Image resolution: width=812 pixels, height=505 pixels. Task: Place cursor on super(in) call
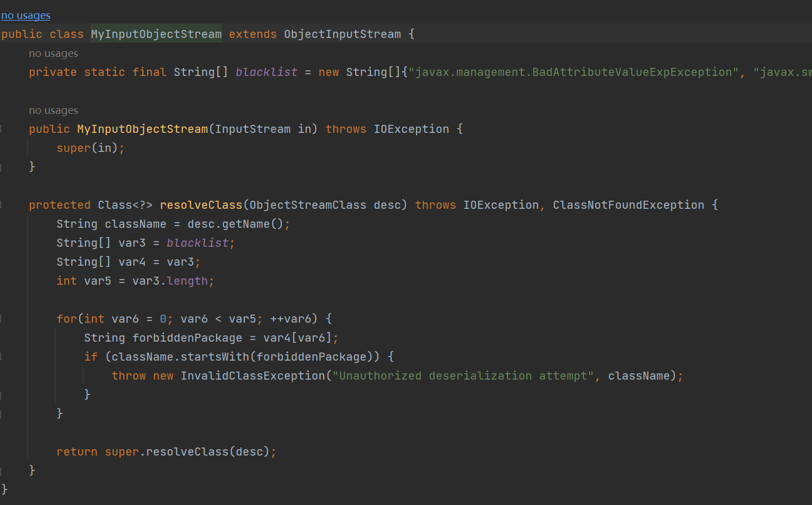(x=87, y=148)
